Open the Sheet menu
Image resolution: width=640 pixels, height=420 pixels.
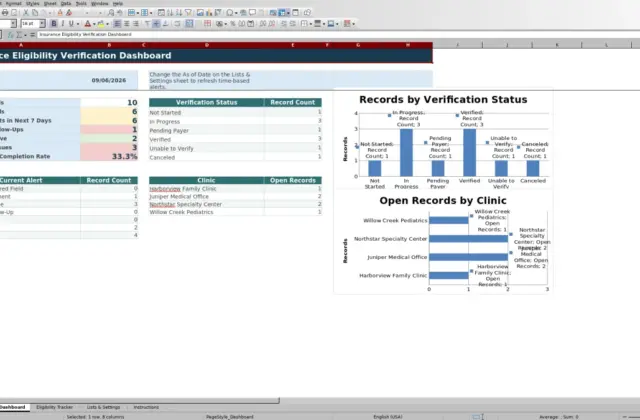pyautogui.click(x=50, y=4)
